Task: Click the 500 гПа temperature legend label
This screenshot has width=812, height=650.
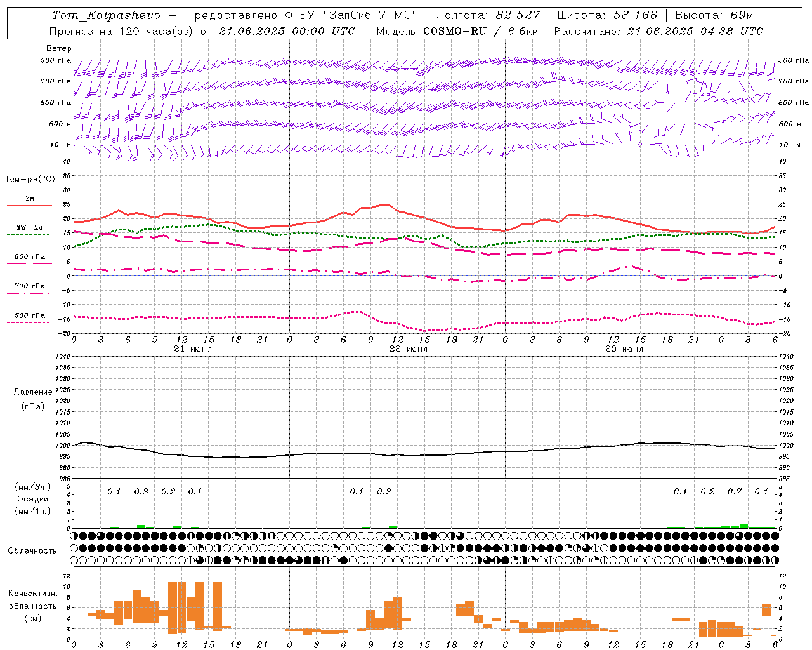Action: coord(30,315)
